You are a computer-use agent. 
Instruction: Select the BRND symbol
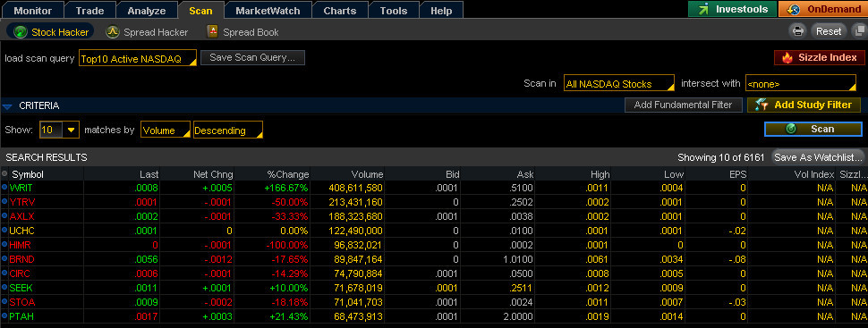pos(21,259)
